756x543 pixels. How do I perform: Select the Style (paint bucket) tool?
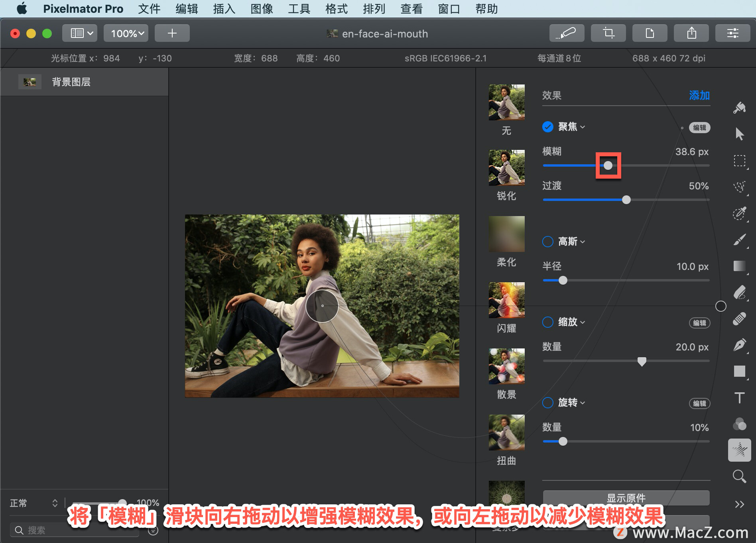(x=740, y=108)
